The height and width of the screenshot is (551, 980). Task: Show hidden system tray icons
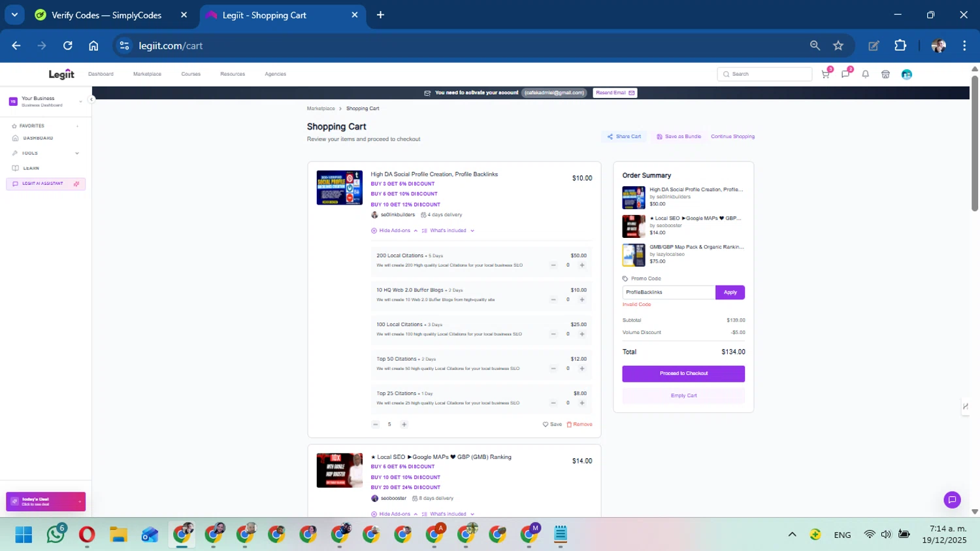pos(792,535)
